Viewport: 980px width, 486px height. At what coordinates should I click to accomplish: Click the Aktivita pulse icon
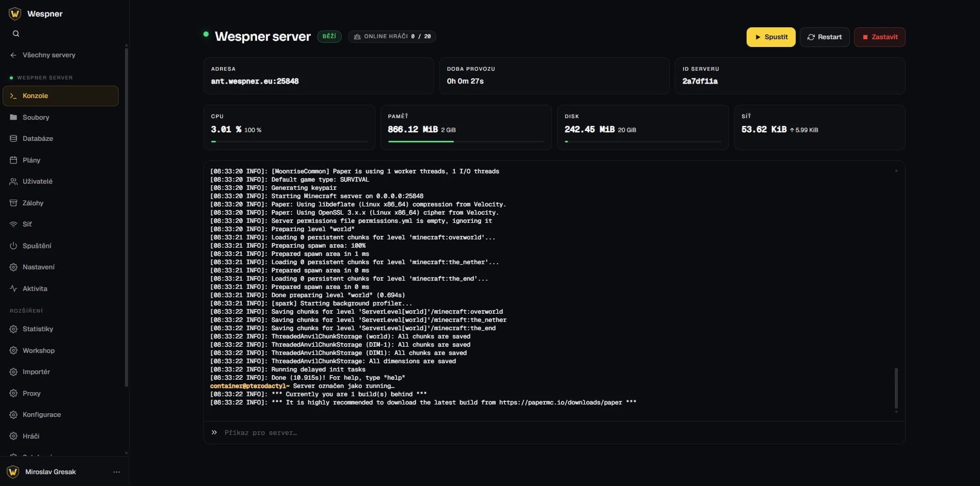(x=13, y=289)
